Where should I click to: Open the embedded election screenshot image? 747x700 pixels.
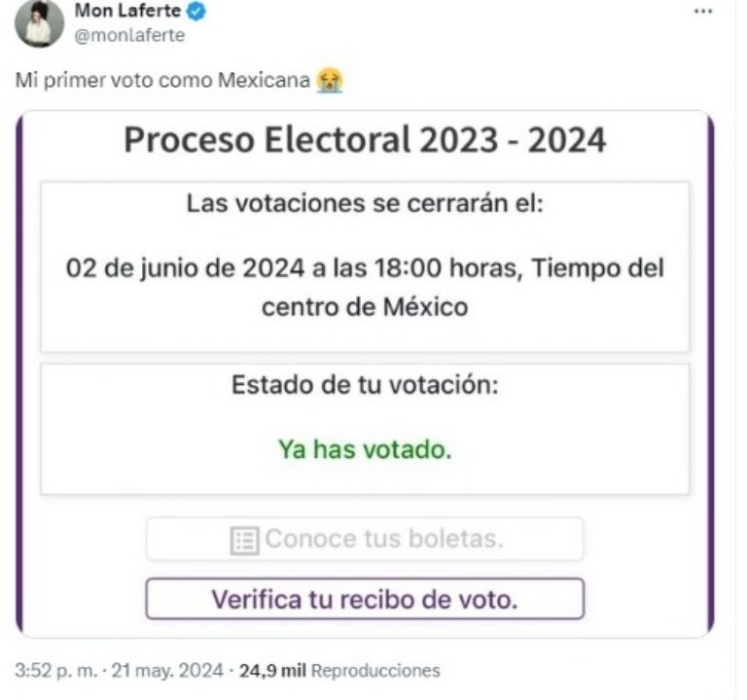pyautogui.click(x=365, y=373)
